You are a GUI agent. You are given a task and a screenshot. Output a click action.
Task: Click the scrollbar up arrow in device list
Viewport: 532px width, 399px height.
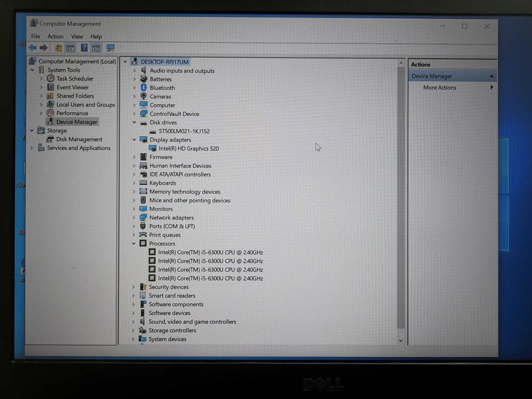pyautogui.click(x=401, y=63)
